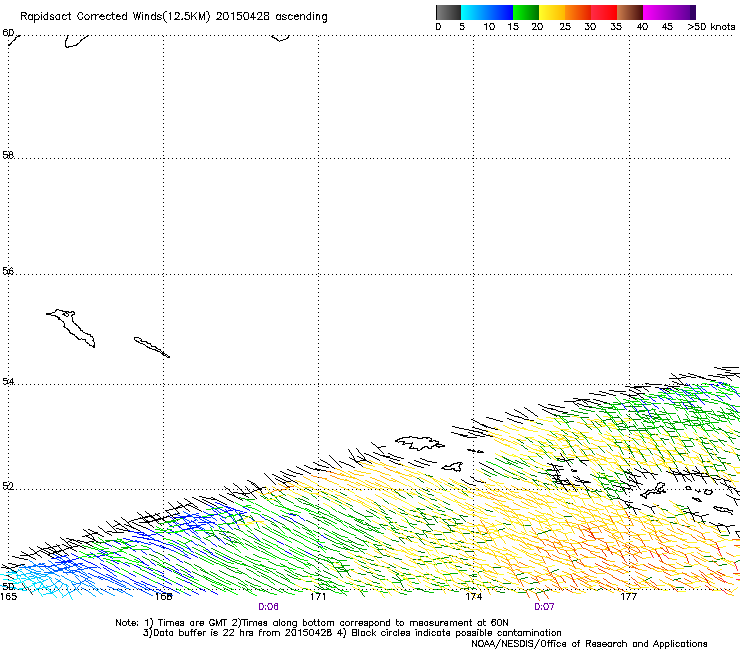Click the NOAA/NESDIS credit text
The width and height of the screenshot is (740, 650).
click(589, 643)
